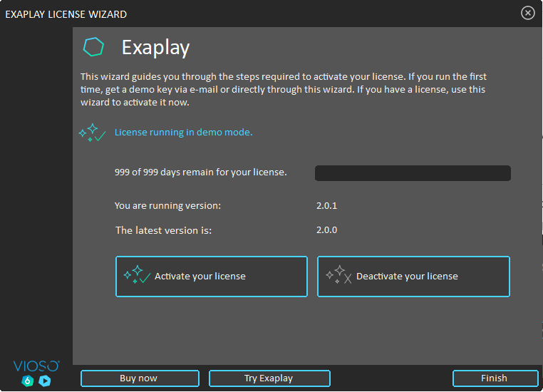Finish the license wizard
The height and width of the screenshot is (392, 543).
495,378
